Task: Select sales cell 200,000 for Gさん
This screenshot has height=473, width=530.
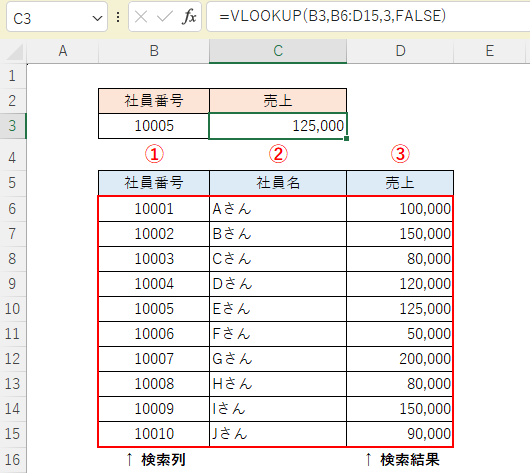Action: click(x=400, y=359)
